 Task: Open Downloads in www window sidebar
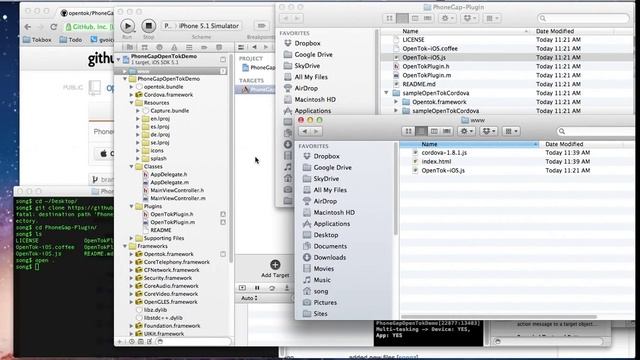pyautogui.click(x=329, y=258)
